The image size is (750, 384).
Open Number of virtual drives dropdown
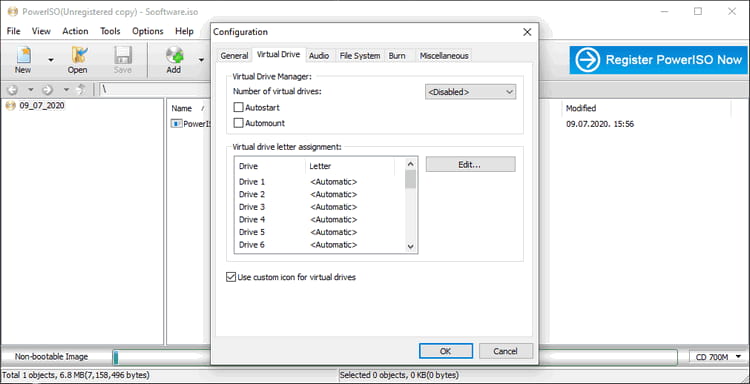(470, 92)
